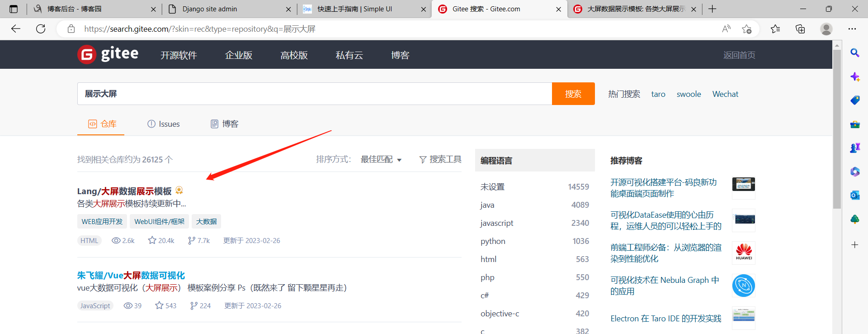Click hot search term taro
This screenshot has height=334, width=868.
pyautogui.click(x=658, y=94)
